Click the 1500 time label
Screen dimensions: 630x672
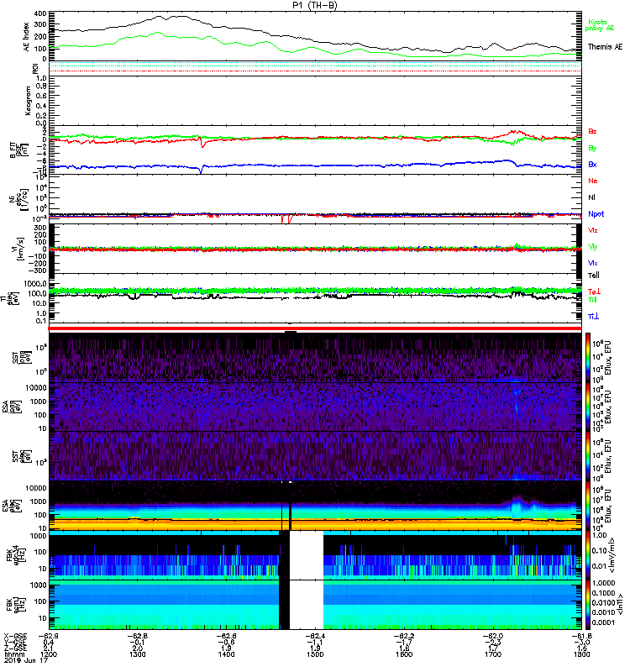pyautogui.click(x=315, y=654)
